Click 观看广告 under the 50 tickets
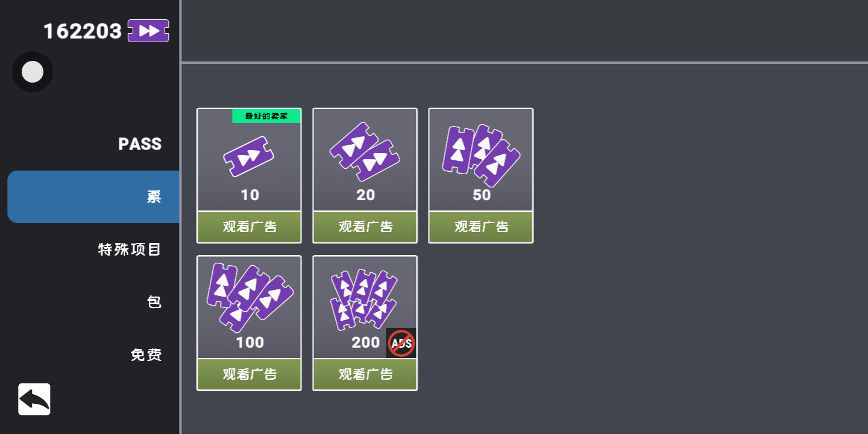 (481, 227)
